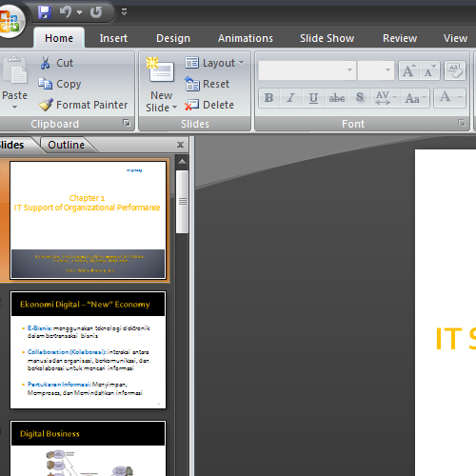Viewport: 476px width, 476px height.
Task: Close the slides thumbnail pane
Action: [180, 145]
